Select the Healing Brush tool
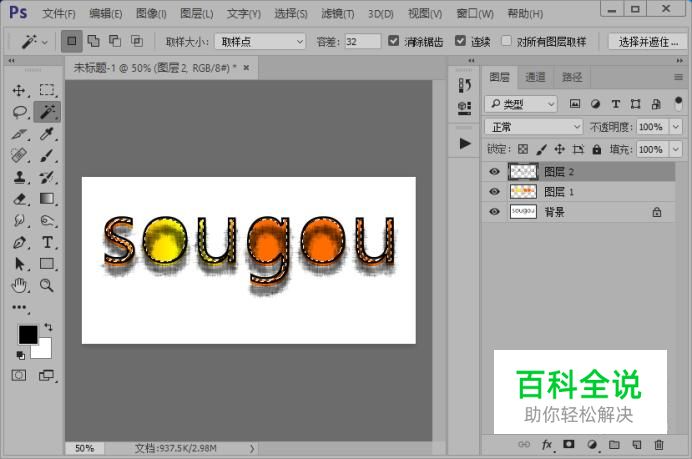 click(19, 155)
